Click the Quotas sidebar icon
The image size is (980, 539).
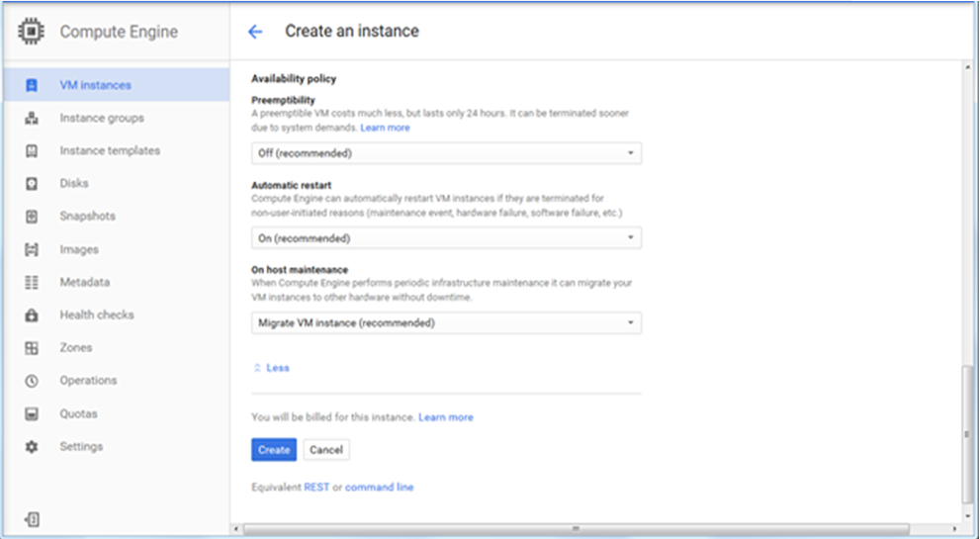pyautogui.click(x=32, y=413)
